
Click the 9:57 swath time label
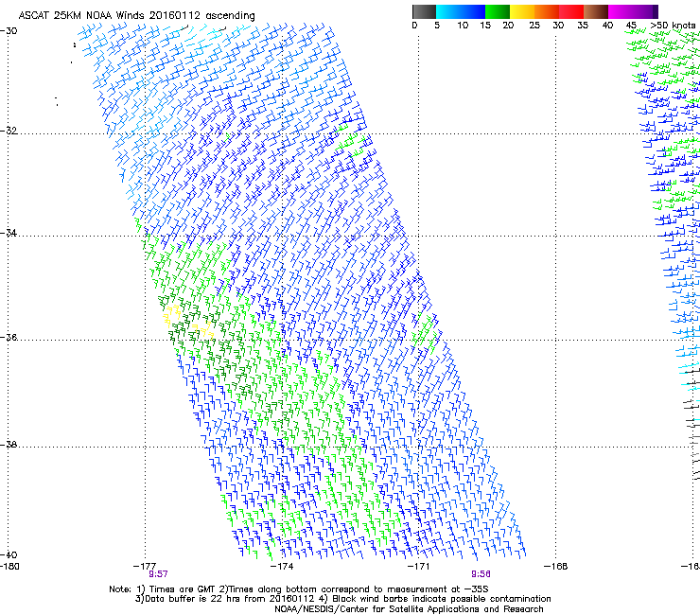pyautogui.click(x=158, y=574)
